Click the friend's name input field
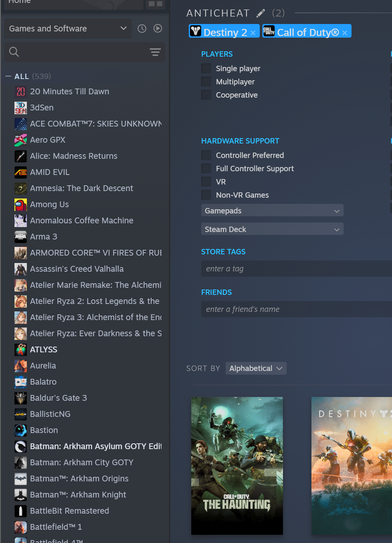392x543 pixels. click(297, 309)
